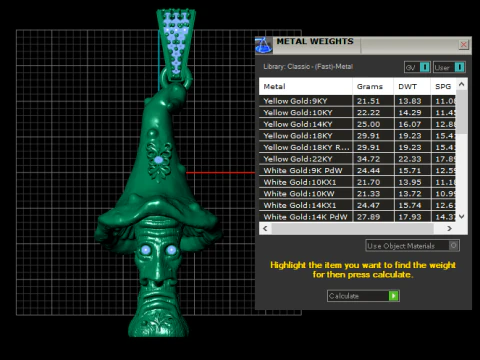
Task: Select the Yellow Gold:10KY row
Action: [357, 113]
